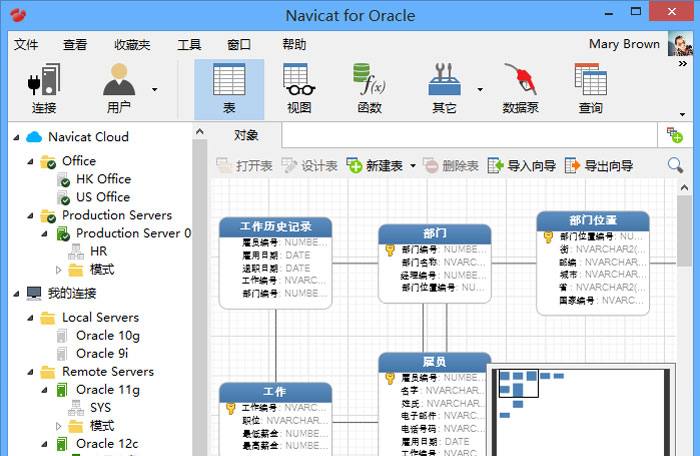Click the diagram's vertical scrollbar thumb
The image size is (700, 456).
pos(684,231)
